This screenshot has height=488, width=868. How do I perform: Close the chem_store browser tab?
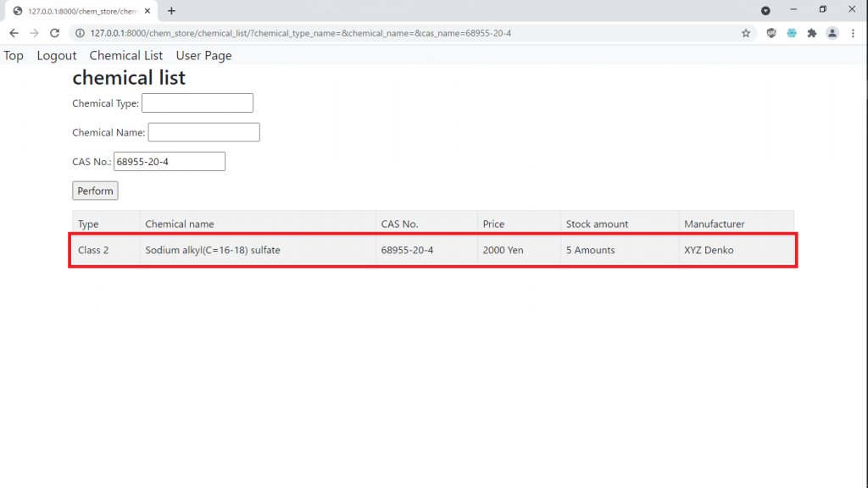pyautogui.click(x=150, y=11)
